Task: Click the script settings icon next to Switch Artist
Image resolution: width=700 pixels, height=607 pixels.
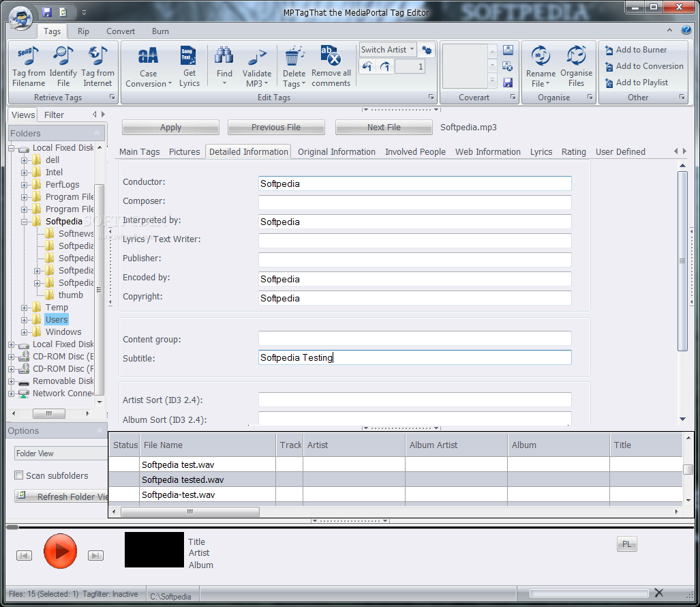Action: coord(427,50)
